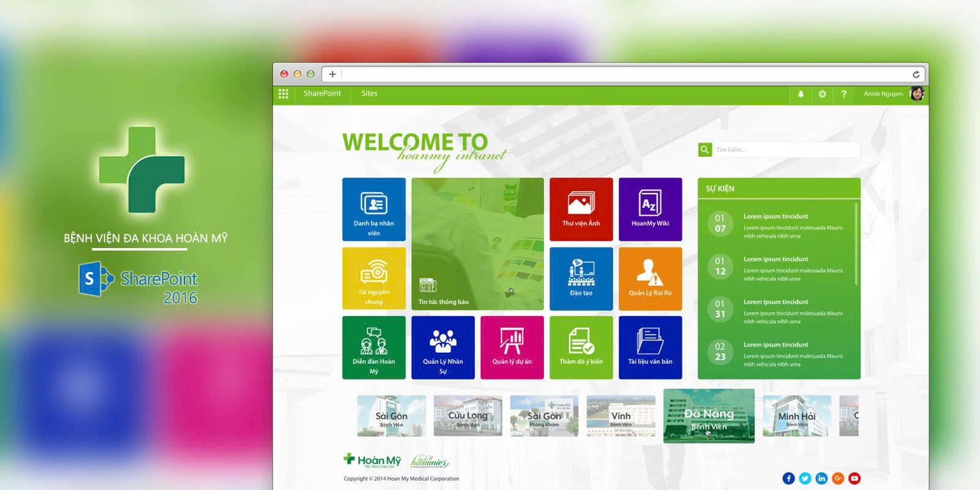Visit the LinkedIn social icon
Screen dimensions: 980x490
coord(821,478)
